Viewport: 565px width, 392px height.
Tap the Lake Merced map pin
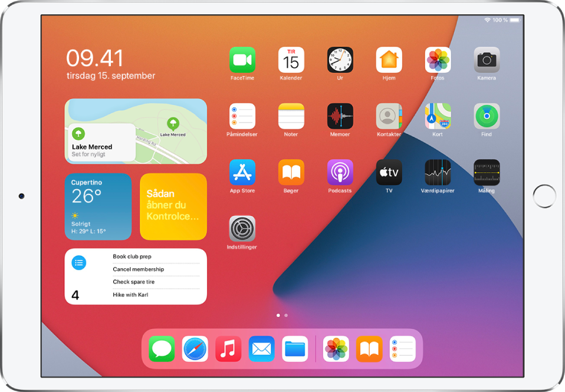[173, 124]
